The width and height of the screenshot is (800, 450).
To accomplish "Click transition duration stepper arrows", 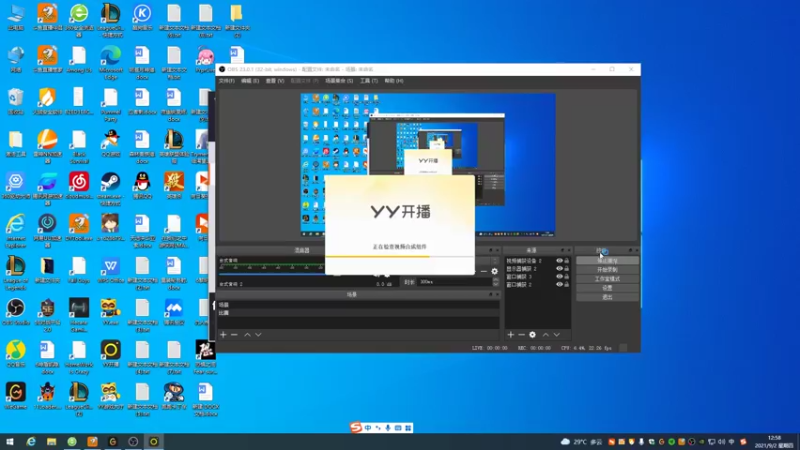I will click(495, 282).
